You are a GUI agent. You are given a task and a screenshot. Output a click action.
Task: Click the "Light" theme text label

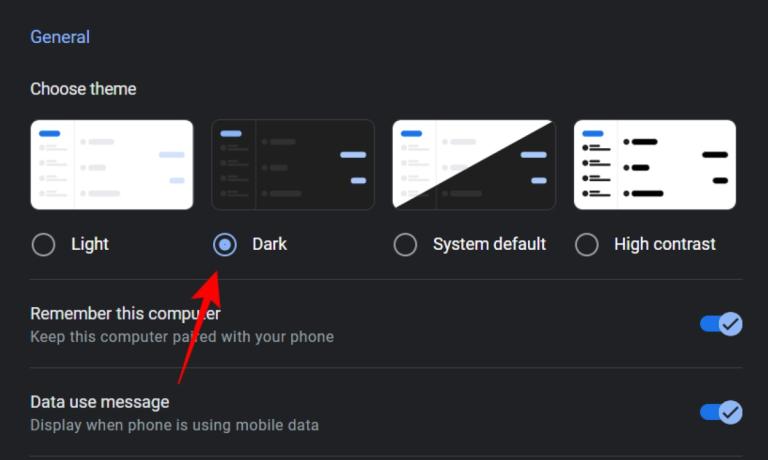90,244
